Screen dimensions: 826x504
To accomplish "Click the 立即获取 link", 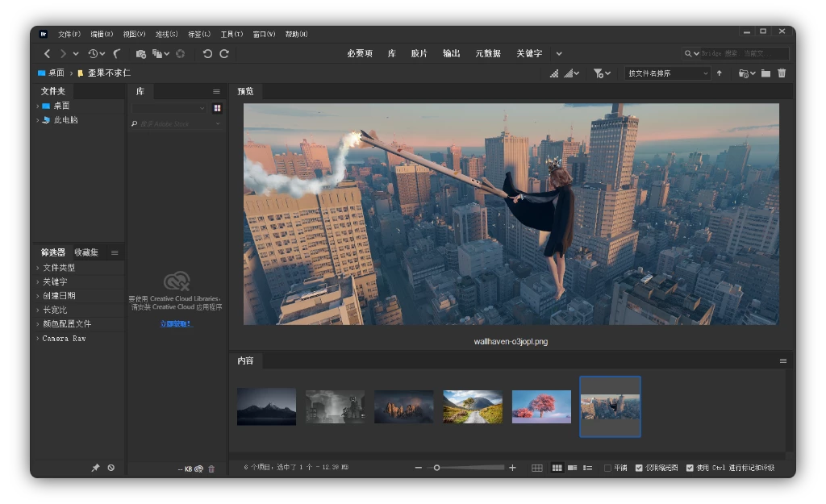I will (x=176, y=323).
